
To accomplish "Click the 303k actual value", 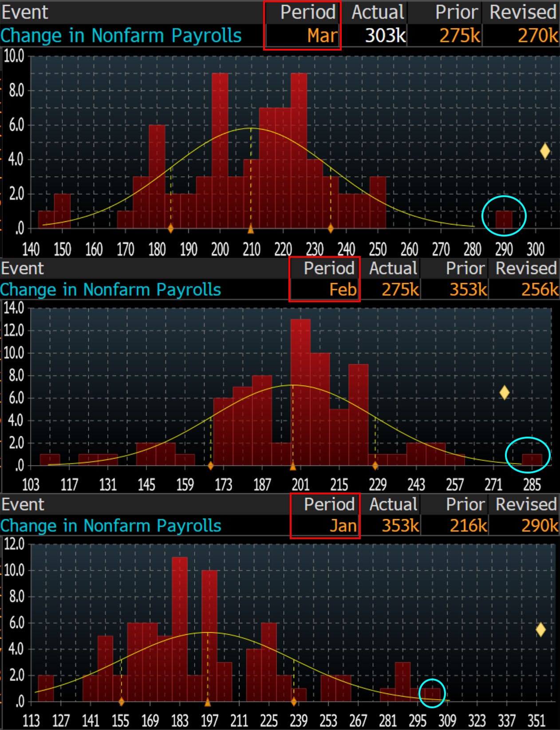I will pyautogui.click(x=385, y=36).
